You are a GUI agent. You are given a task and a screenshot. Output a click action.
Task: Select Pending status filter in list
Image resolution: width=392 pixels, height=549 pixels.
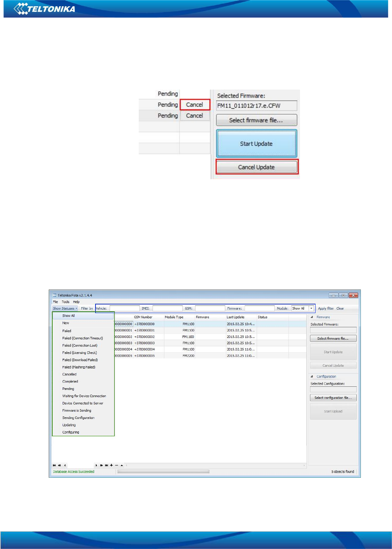coord(83,388)
